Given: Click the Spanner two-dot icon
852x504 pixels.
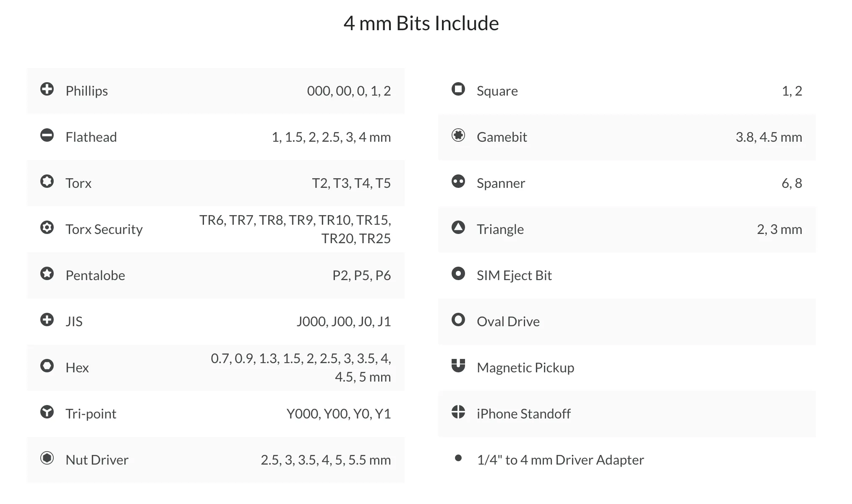Looking at the screenshot, I should (x=458, y=181).
